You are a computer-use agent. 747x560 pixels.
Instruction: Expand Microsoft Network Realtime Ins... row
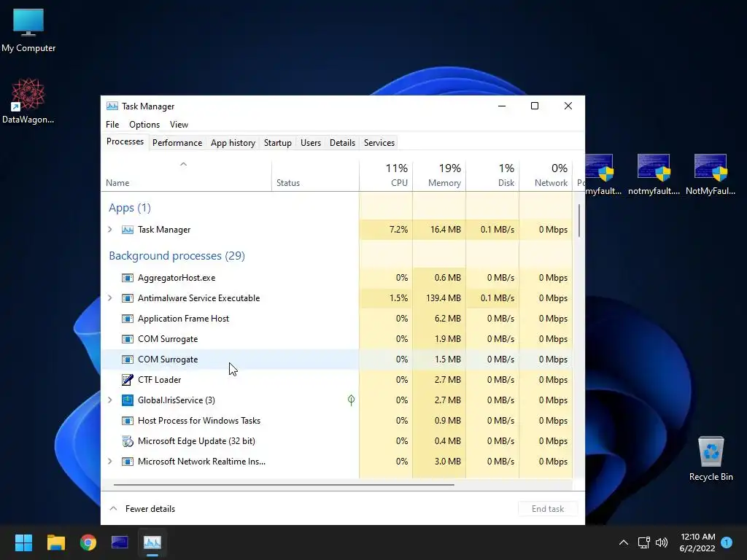pyautogui.click(x=110, y=462)
